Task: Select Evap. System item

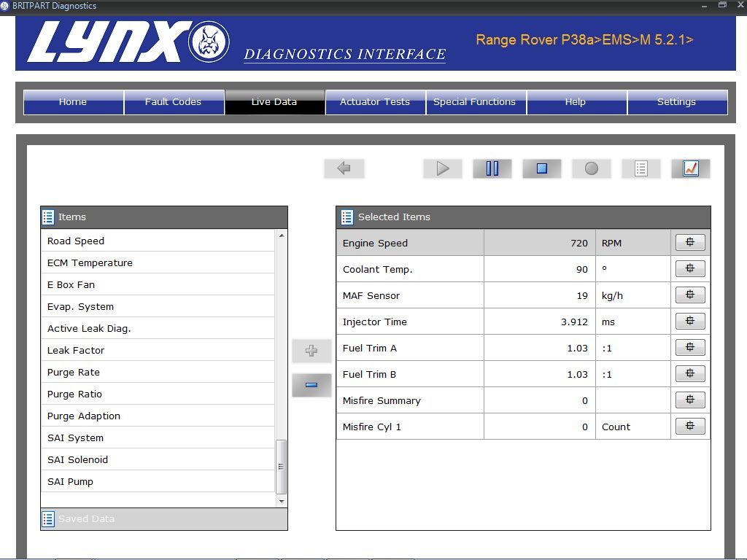Action: [x=158, y=307]
